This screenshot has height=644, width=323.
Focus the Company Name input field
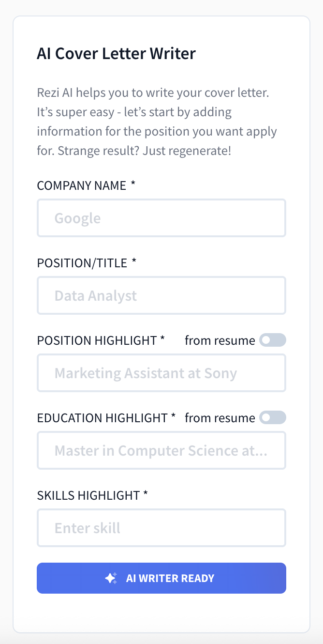161,218
